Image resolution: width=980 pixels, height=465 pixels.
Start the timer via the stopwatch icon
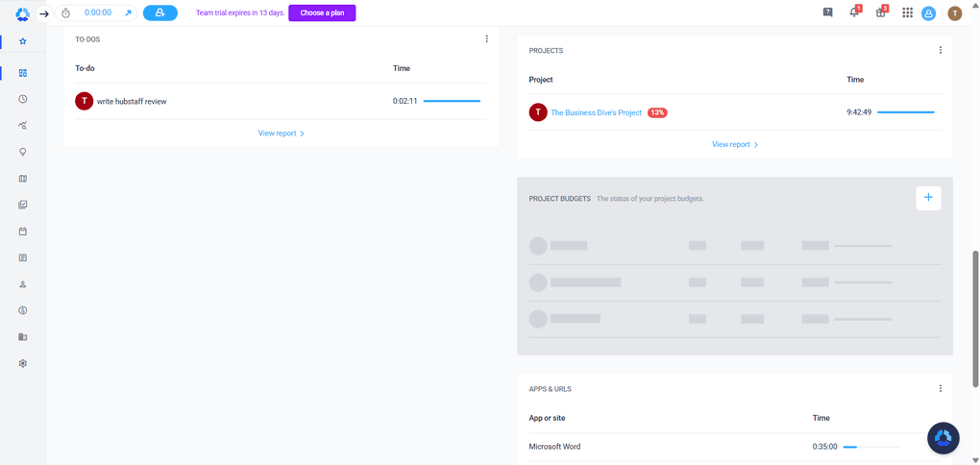pyautogui.click(x=65, y=12)
